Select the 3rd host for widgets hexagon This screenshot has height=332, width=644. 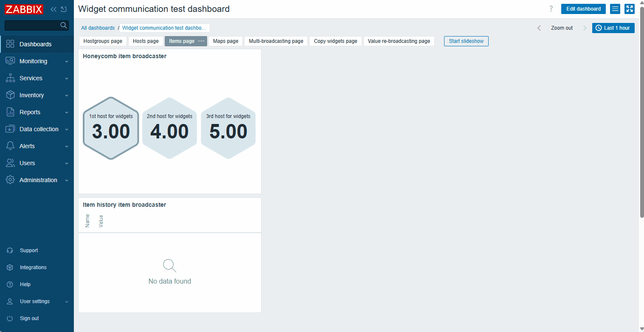[x=228, y=128]
